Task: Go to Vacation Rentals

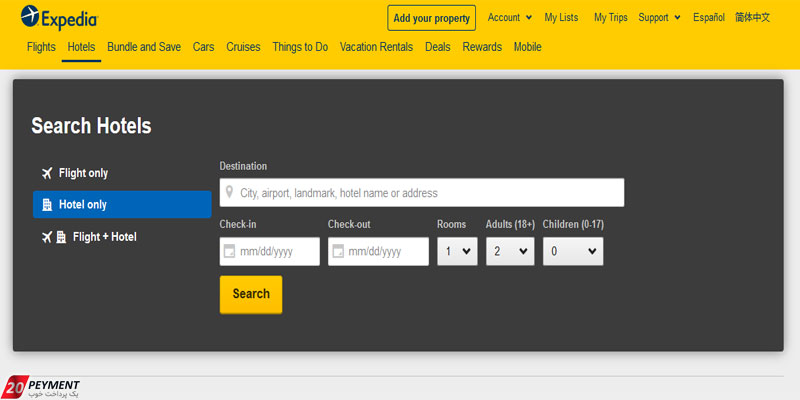Action: [x=377, y=47]
